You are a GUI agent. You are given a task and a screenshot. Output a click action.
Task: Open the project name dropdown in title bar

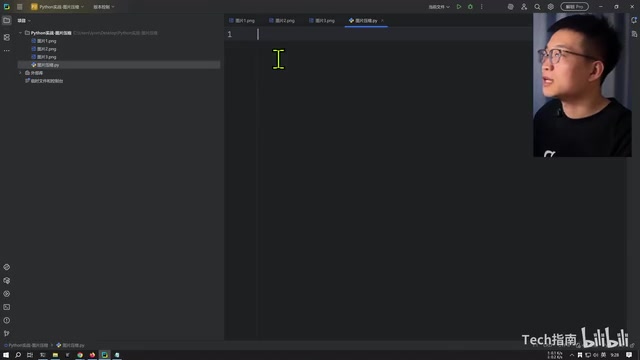pyautogui.click(x=58, y=7)
